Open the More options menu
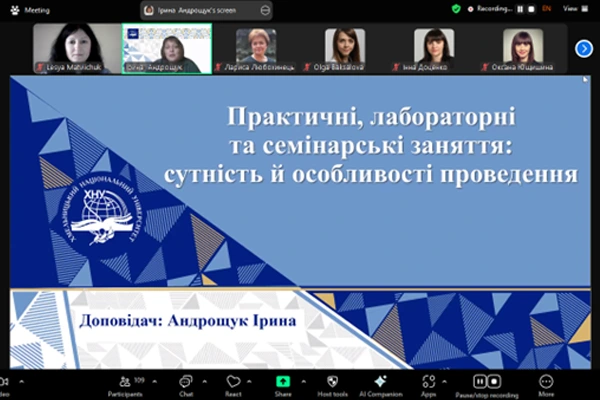The image size is (600, 400). [x=546, y=386]
